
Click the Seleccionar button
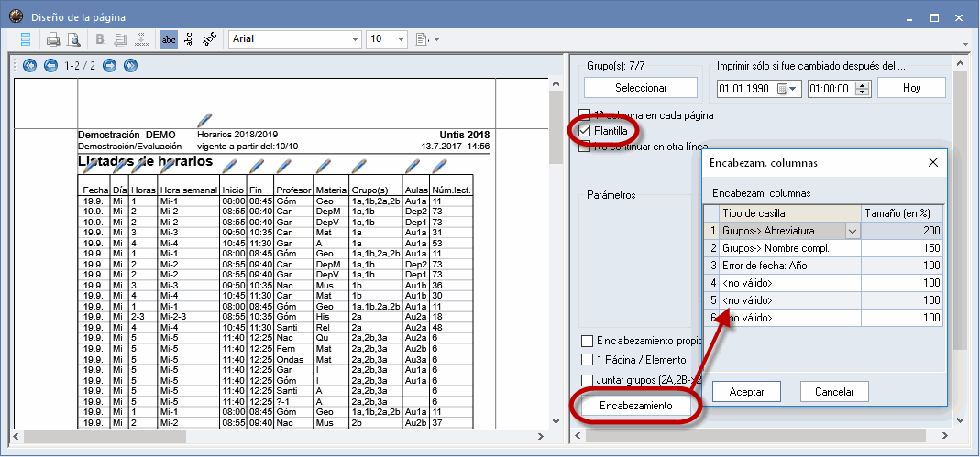[641, 88]
